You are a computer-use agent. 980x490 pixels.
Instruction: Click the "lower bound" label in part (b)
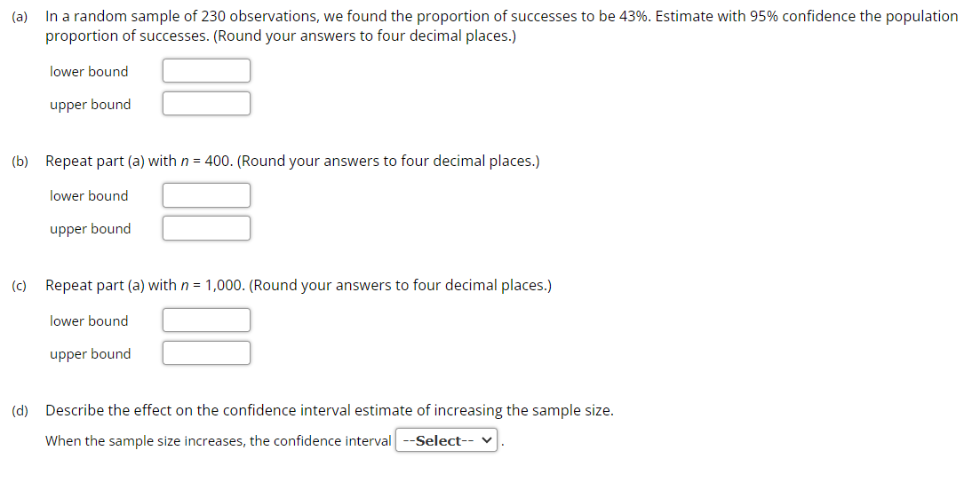[89, 195]
